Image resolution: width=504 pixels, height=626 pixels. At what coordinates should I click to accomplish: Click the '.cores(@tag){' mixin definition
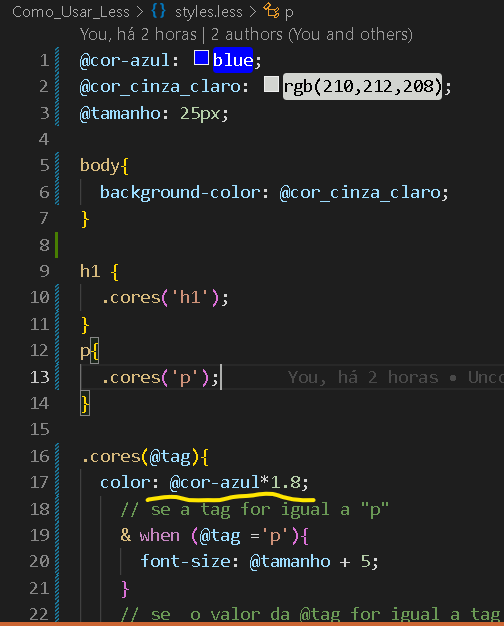pos(145,457)
